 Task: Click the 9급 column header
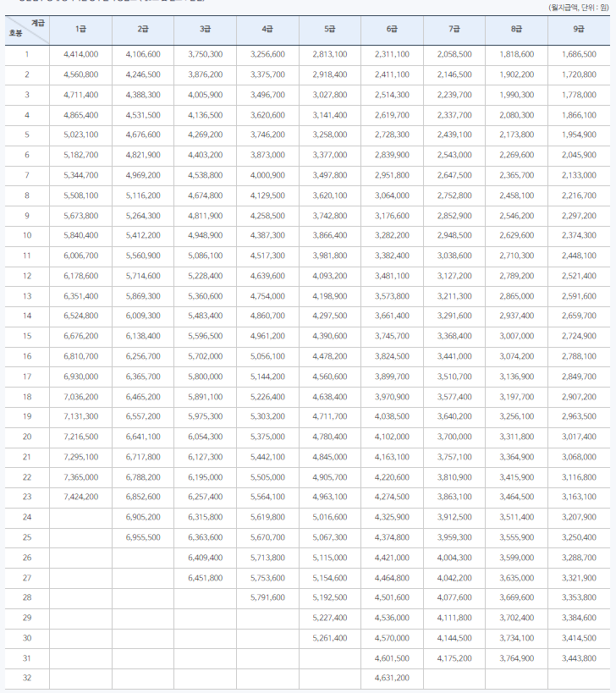pos(579,30)
